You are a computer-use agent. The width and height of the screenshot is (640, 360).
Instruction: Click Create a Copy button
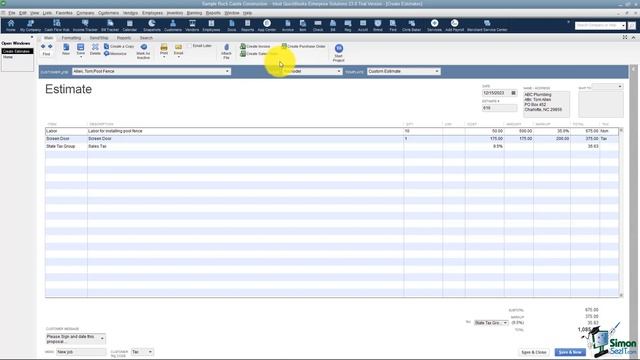pyautogui.click(x=119, y=47)
